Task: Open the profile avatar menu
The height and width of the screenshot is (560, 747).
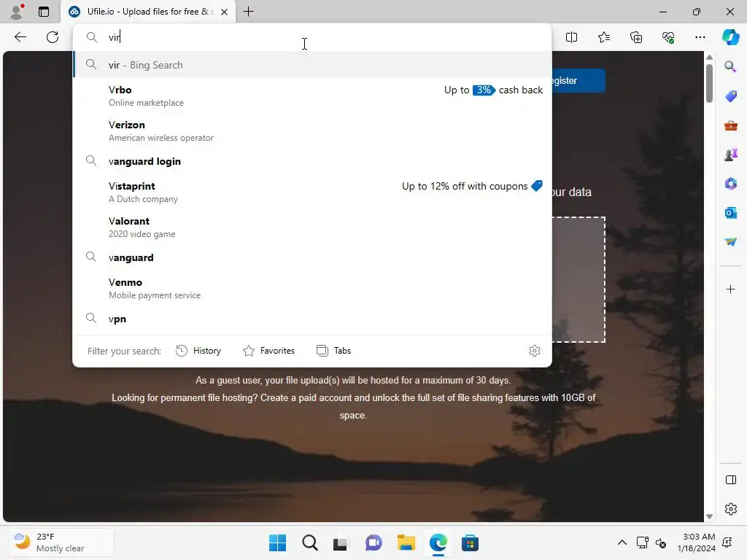Action: (x=17, y=12)
